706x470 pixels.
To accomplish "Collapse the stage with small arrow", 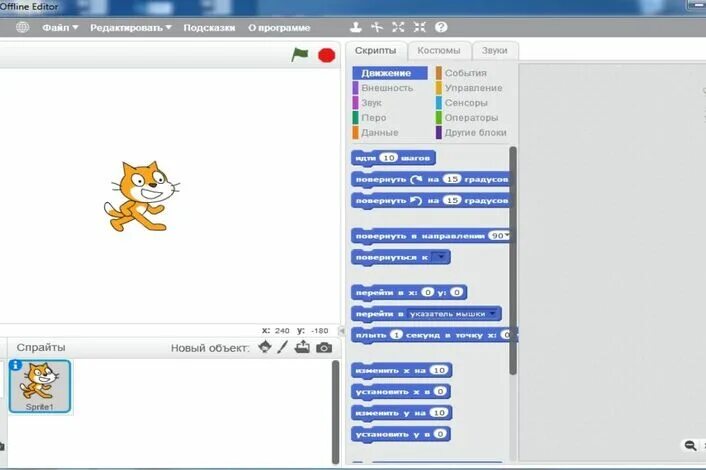I will (x=342, y=330).
